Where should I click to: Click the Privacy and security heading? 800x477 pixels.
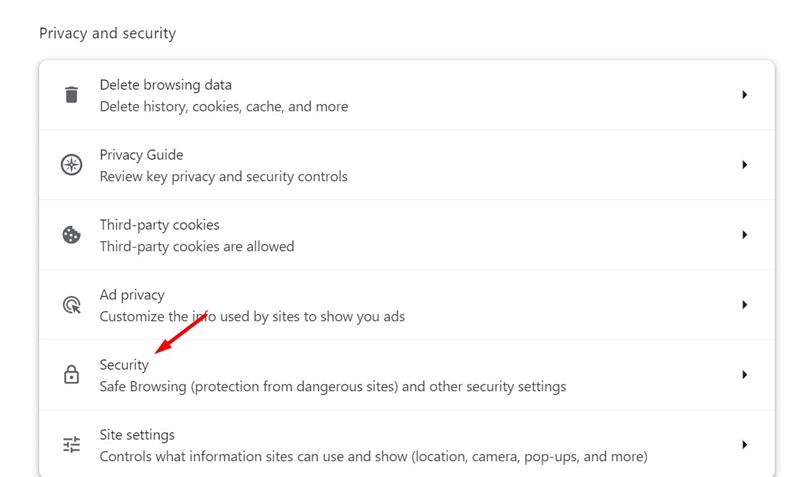(x=107, y=33)
